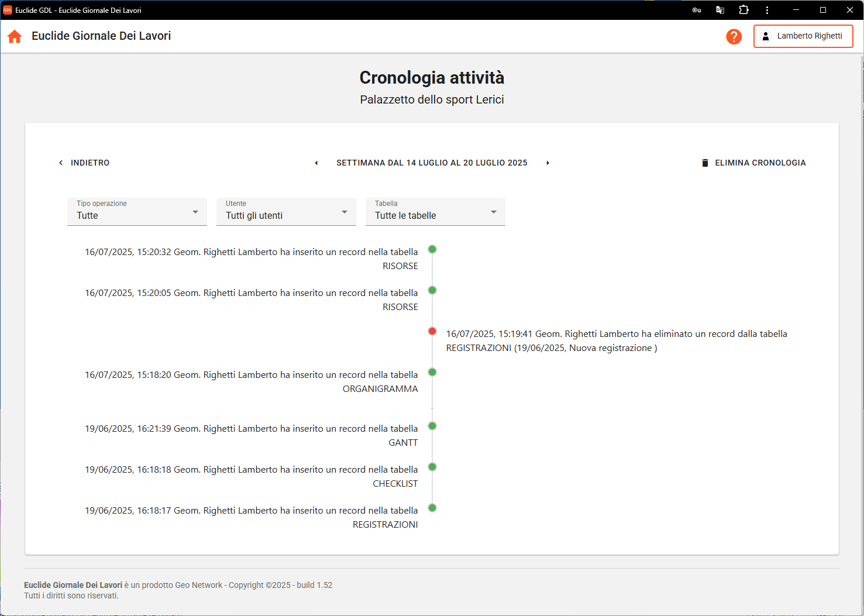The width and height of the screenshot is (864, 616).
Task: Select the red deleted-record timeline marker
Action: tap(432, 331)
